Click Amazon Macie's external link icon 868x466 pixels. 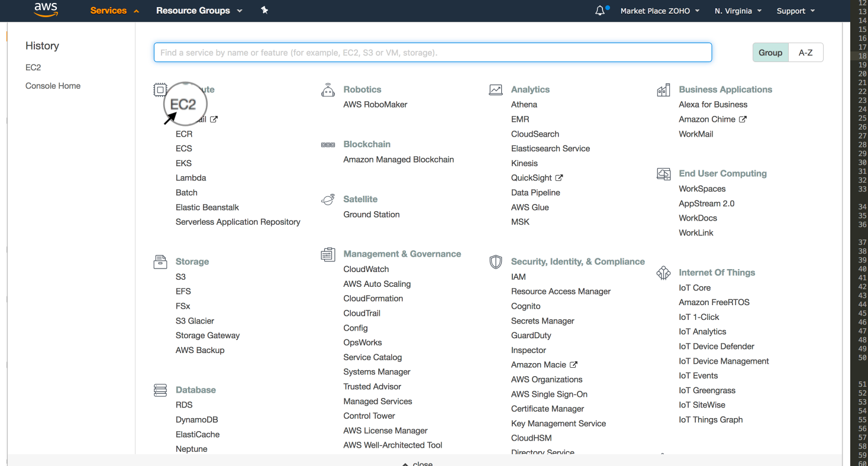click(573, 365)
